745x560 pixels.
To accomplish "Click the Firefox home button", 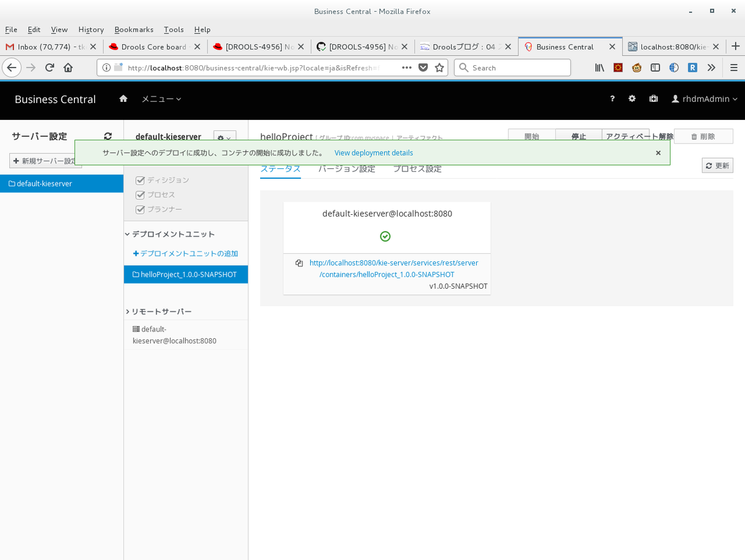I will tap(68, 68).
